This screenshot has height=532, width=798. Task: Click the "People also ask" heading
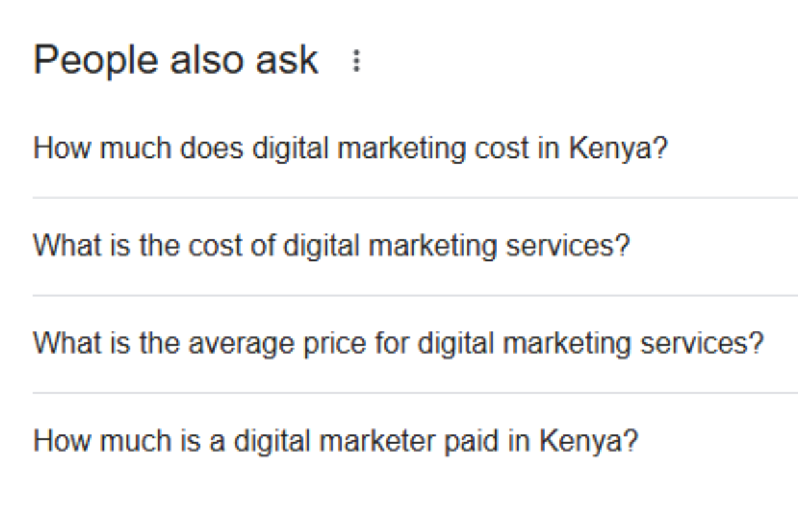tap(176, 60)
